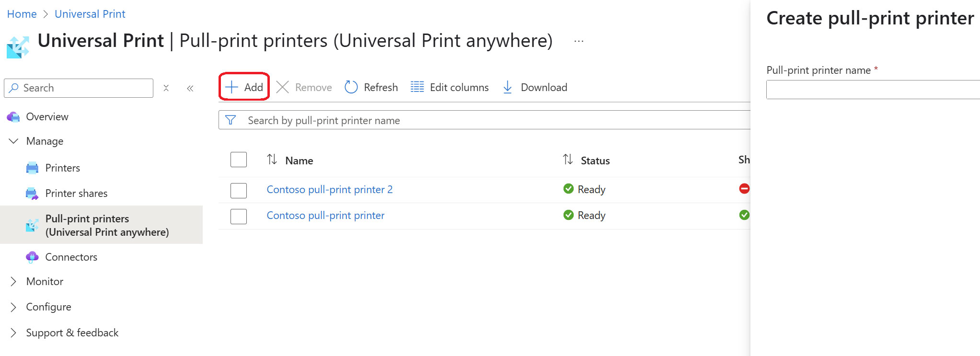The height and width of the screenshot is (356, 980).
Task: Sort by Status column arrows
Action: point(568,160)
